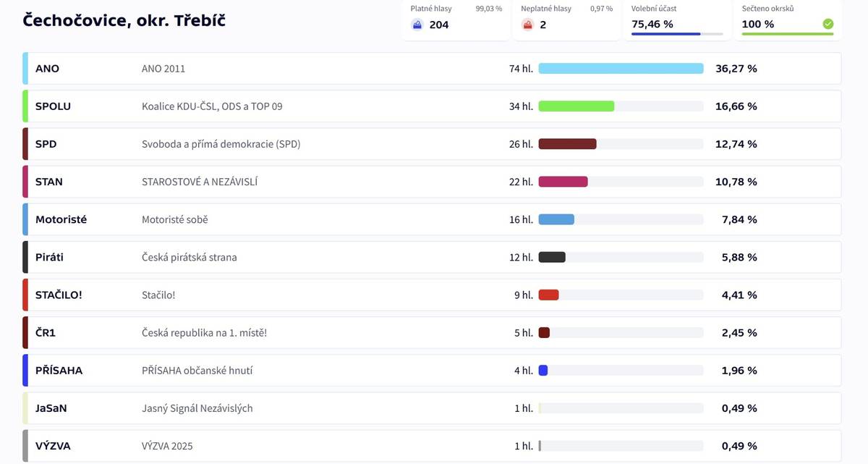Screen dimensions: 868x464
Task: Click the light blue ANO color marker
Action: pos(25,69)
